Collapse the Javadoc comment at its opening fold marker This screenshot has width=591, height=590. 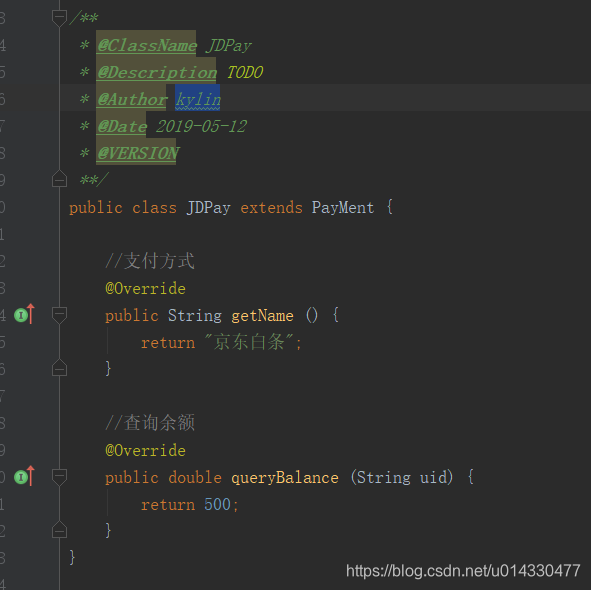coord(59,18)
